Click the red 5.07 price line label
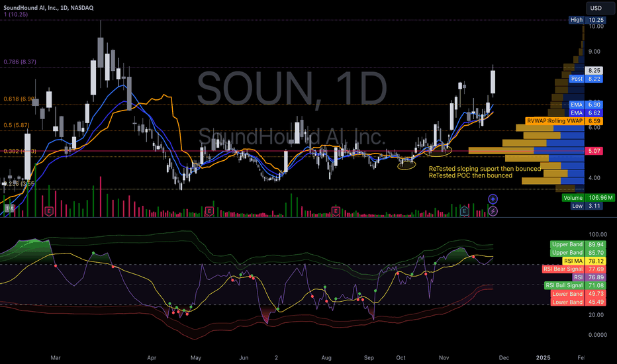The image size is (617, 364). click(x=594, y=151)
